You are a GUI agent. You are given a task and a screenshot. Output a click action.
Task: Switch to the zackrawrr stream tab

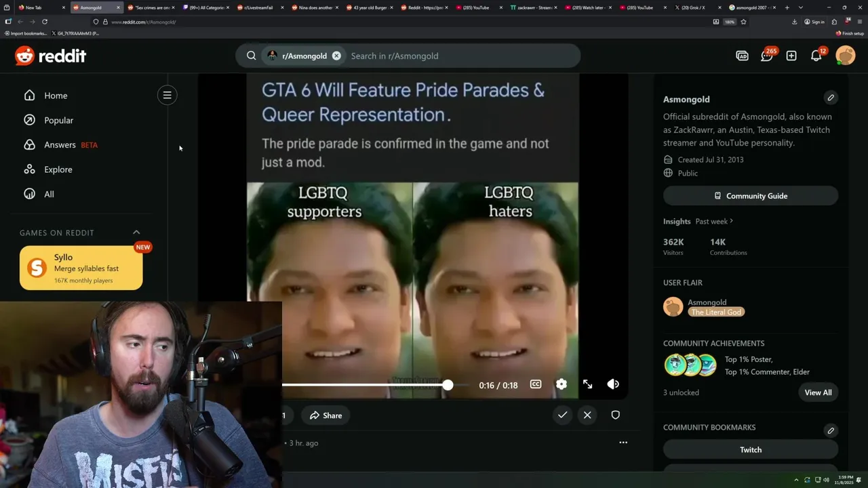[x=532, y=7]
